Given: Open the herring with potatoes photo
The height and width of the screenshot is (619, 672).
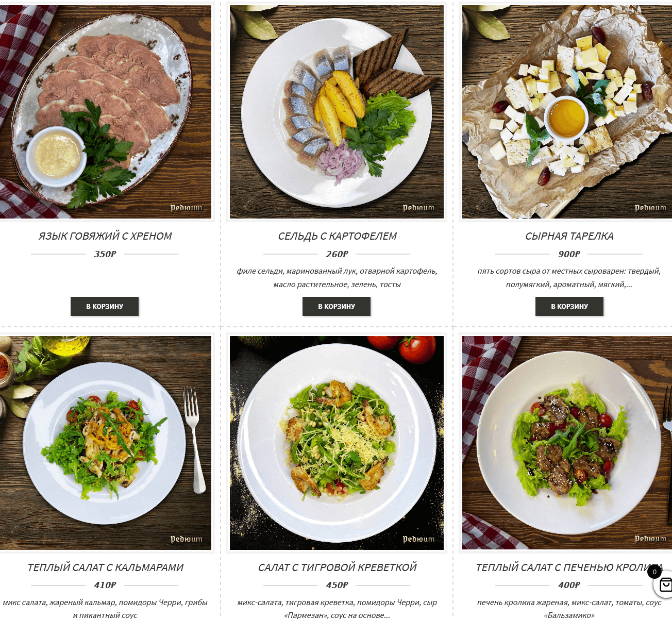Looking at the screenshot, I should (x=337, y=112).
